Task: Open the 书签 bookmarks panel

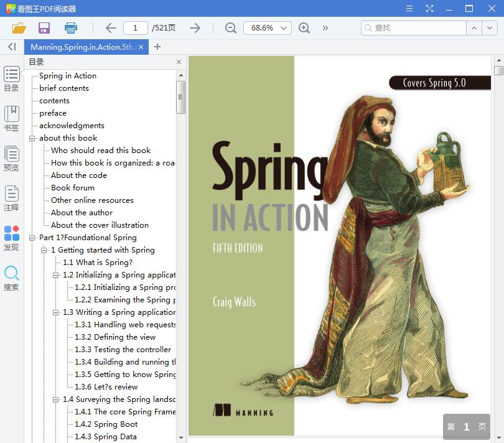Action: click(x=12, y=119)
